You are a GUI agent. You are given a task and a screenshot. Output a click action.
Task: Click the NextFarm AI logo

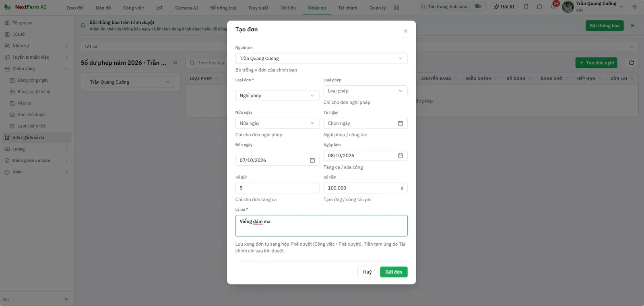click(25, 7)
